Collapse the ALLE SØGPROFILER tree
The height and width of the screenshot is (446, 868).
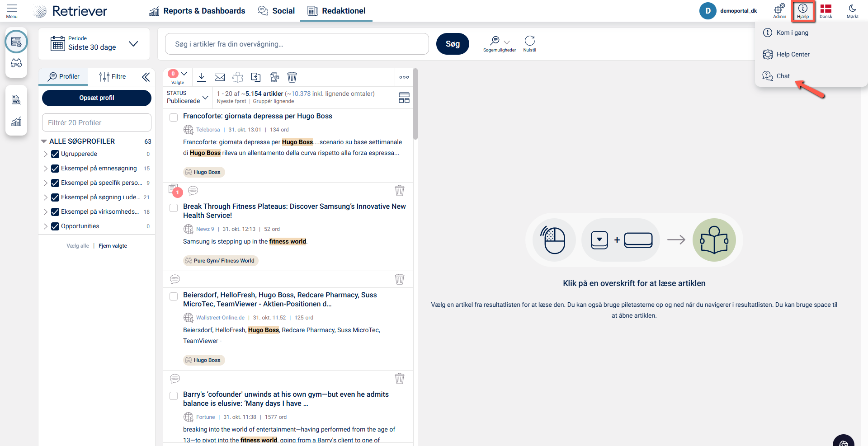coord(44,141)
